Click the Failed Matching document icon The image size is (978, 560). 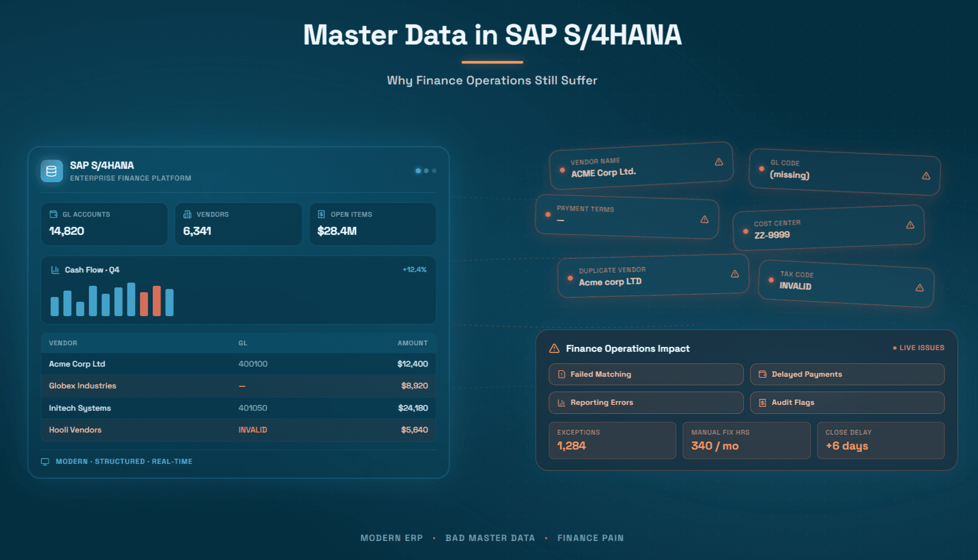[561, 375]
